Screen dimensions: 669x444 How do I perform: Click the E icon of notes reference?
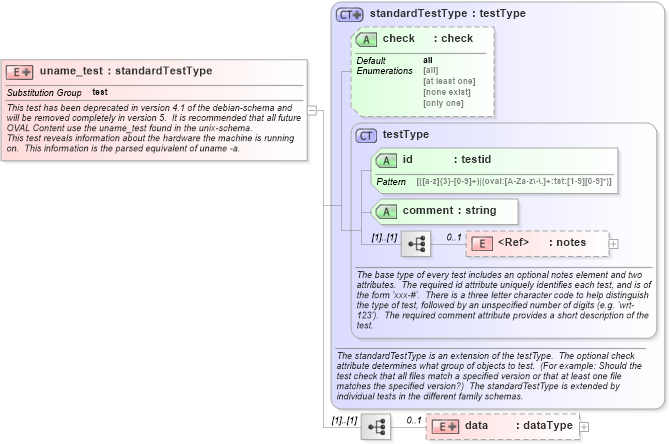tap(482, 244)
